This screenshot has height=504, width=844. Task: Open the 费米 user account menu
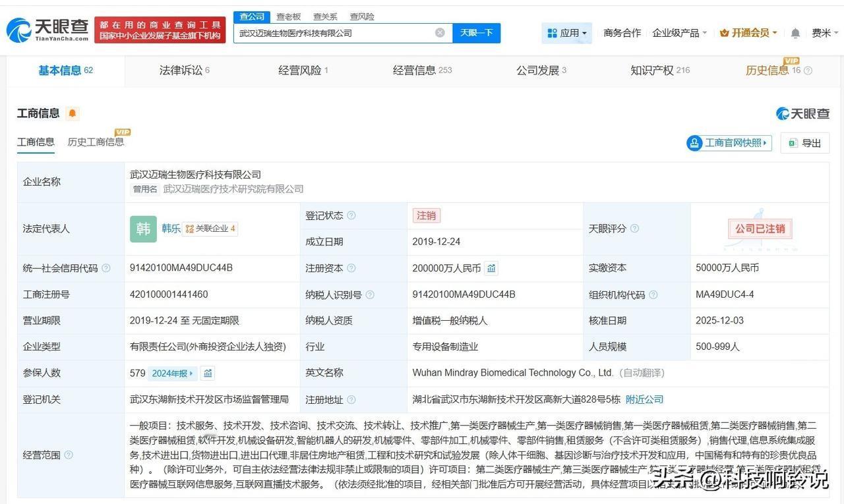pos(825,33)
